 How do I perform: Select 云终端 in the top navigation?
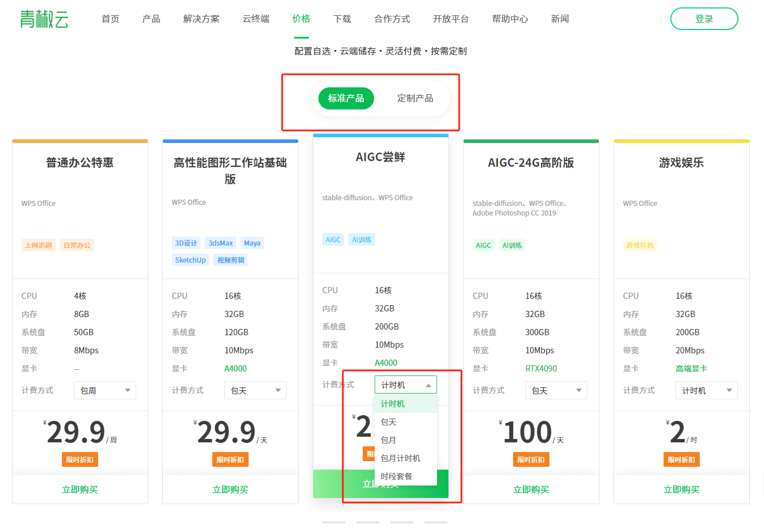[256, 19]
